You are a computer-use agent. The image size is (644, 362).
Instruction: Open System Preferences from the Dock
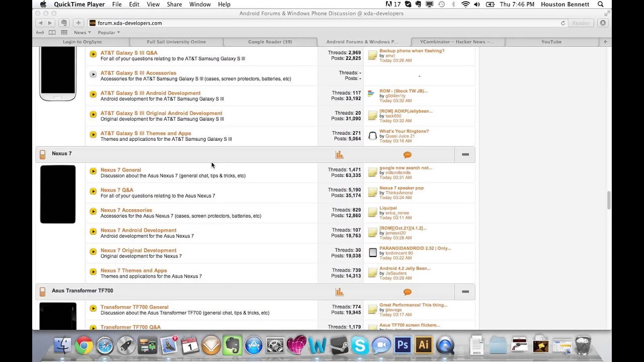[275, 345]
